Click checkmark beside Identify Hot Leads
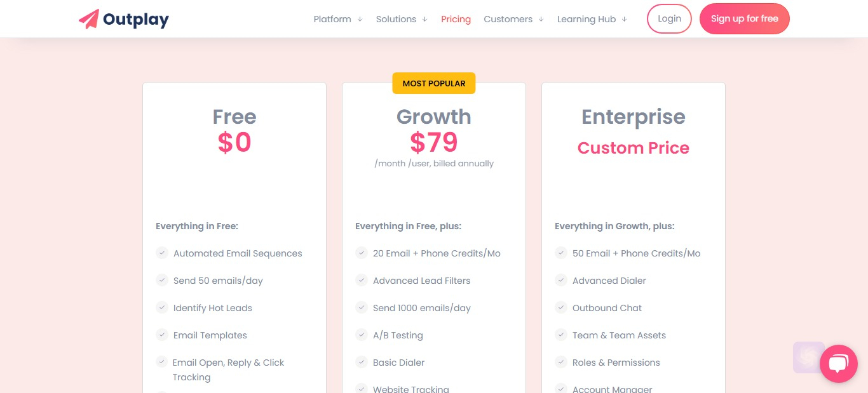Screen dimensions: 868x393 tap(161, 307)
